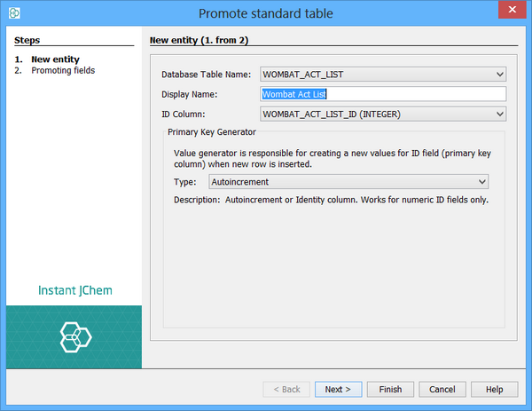This screenshot has height=411, width=532.
Task: Click into the Display Name text field
Action: pos(382,94)
